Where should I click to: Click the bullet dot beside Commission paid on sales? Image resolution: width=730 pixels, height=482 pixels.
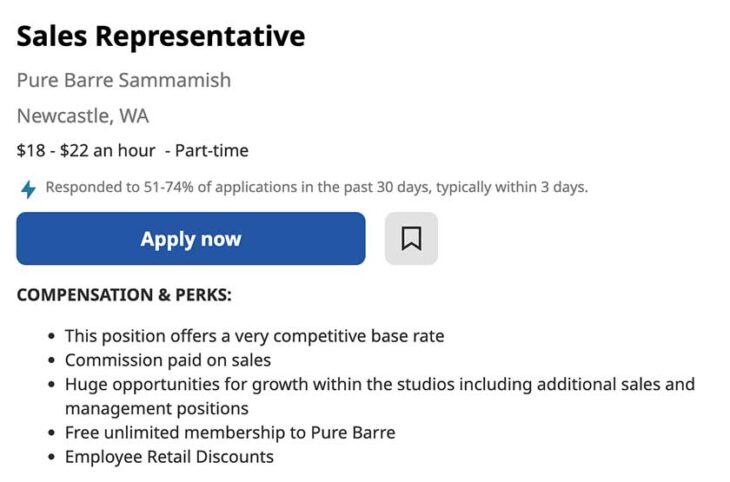click(x=51, y=361)
